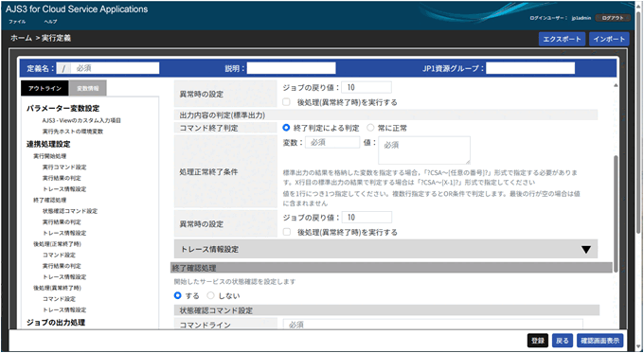
Task: Focus the 説明 input field
Action: 291,68
